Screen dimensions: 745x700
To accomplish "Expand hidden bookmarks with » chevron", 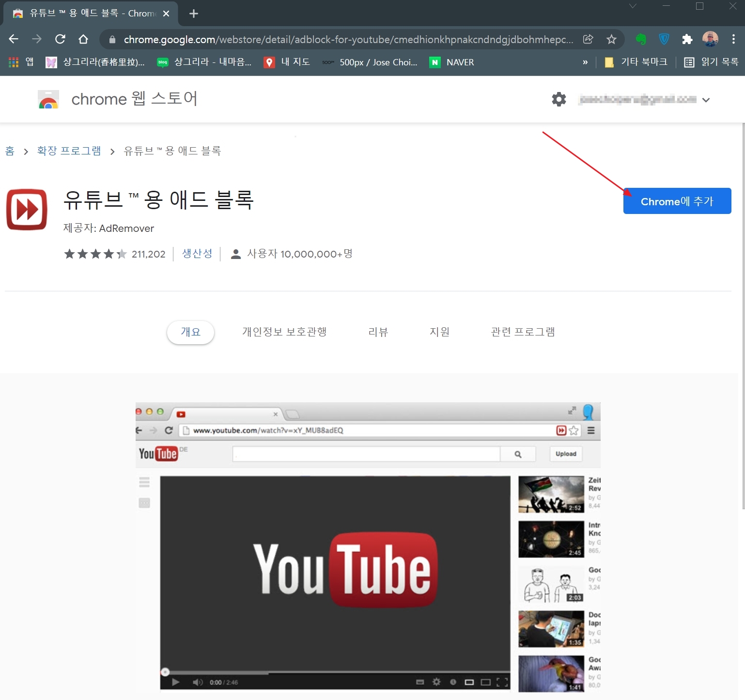I will (585, 62).
